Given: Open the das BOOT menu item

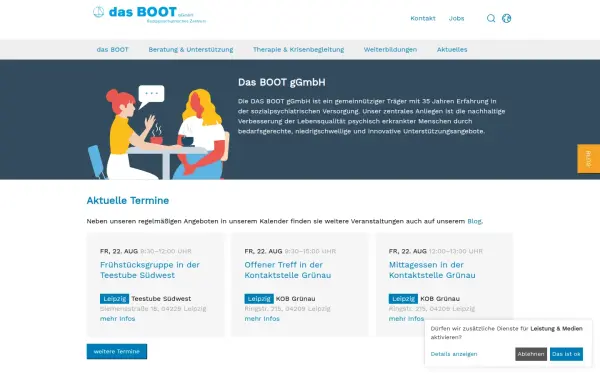Looking at the screenshot, I should [112, 49].
